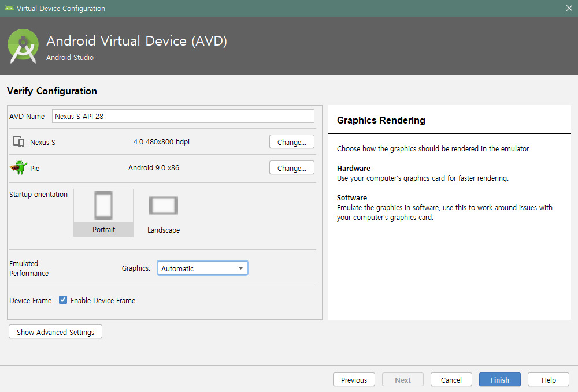Select Landscape startup orientation
Viewport: 578px width, 392px height.
pyautogui.click(x=164, y=214)
